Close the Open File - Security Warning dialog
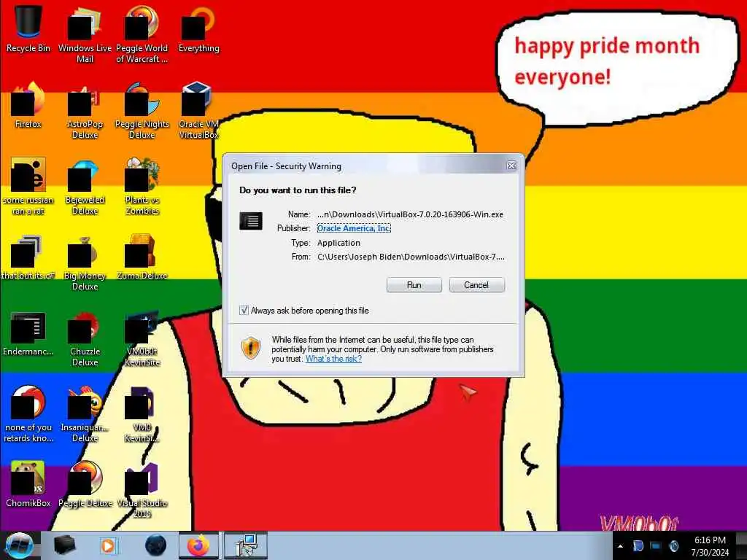The width and height of the screenshot is (747, 560). pos(511,166)
